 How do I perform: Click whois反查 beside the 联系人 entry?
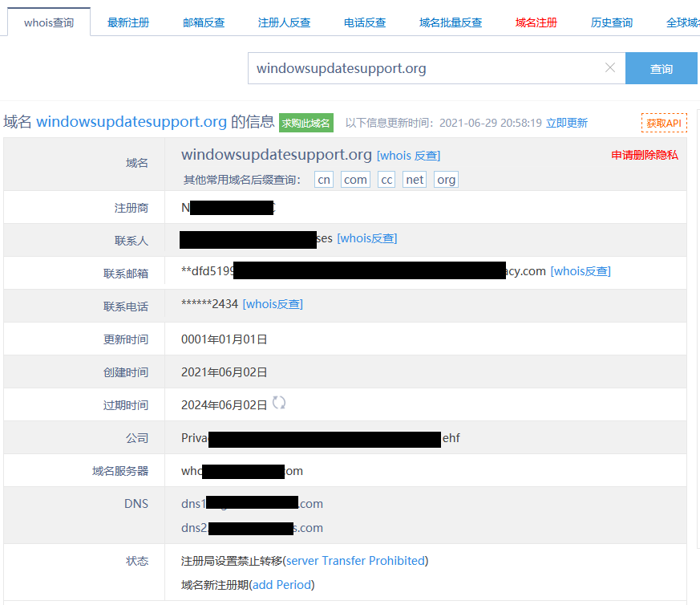click(367, 238)
